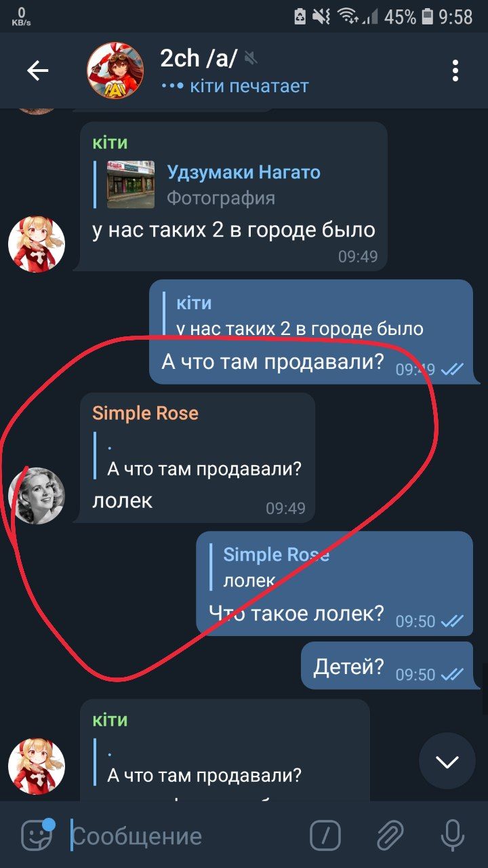The image size is (488, 868).
Task: Open the sticker and emoji picker
Action: 37,835
